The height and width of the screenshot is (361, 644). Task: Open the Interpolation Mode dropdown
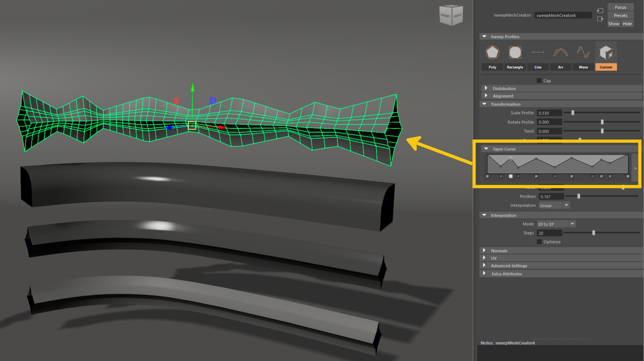(x=572, y=224)
